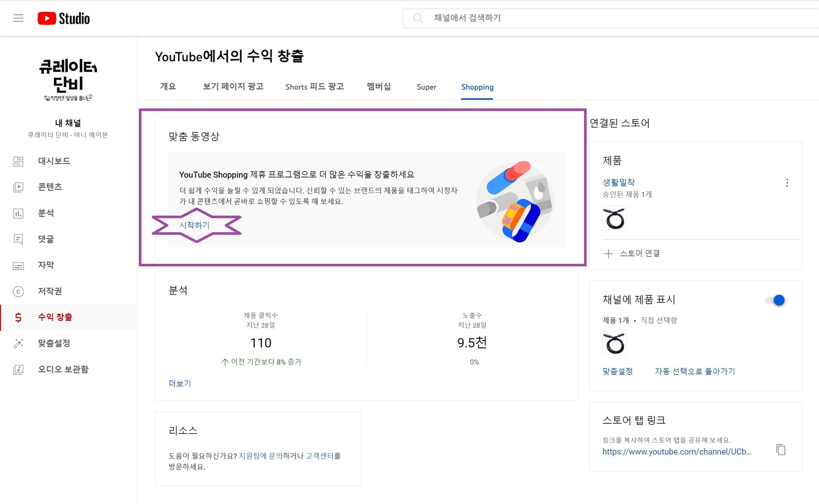Screen dimensions: 819x504
Task: Click the 대시보드 dashboard icon
Action: click(18, 161)
